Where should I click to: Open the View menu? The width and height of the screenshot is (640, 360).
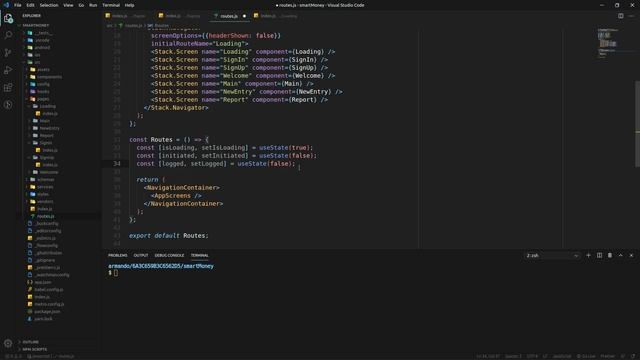click(x=68, y=5)
